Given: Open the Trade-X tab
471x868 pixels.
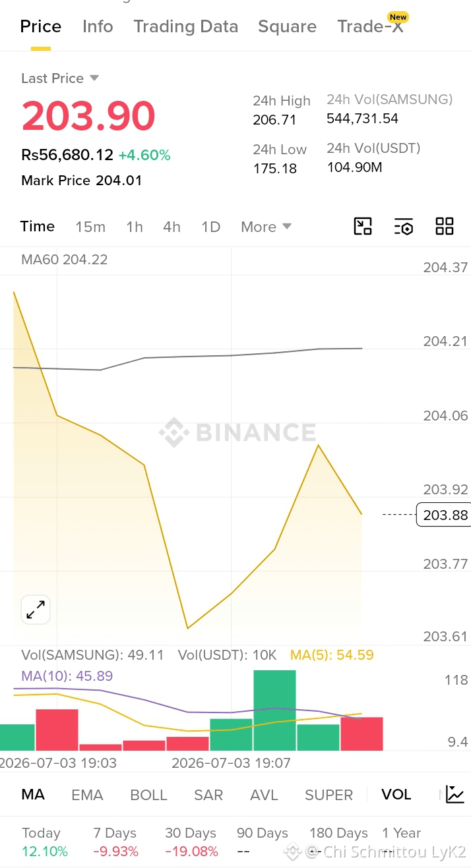Looking at the screenshot, I should (370, 26).
